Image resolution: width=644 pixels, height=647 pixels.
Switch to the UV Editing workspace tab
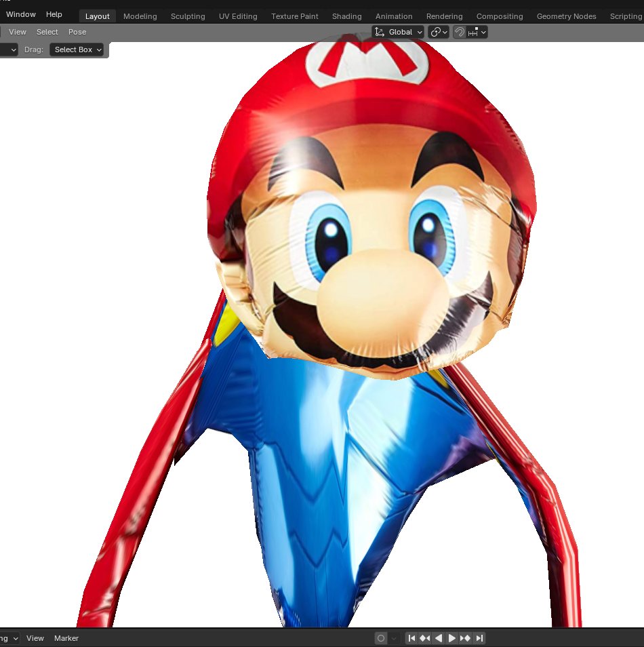tap(238, 16)
